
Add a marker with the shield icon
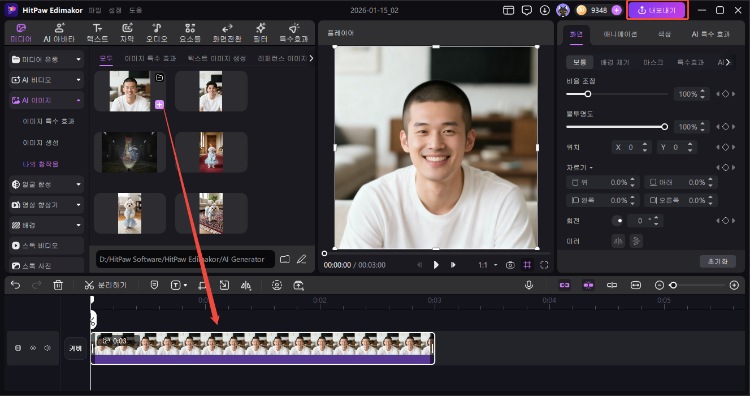pyautogui.click(x=154, y=286)
